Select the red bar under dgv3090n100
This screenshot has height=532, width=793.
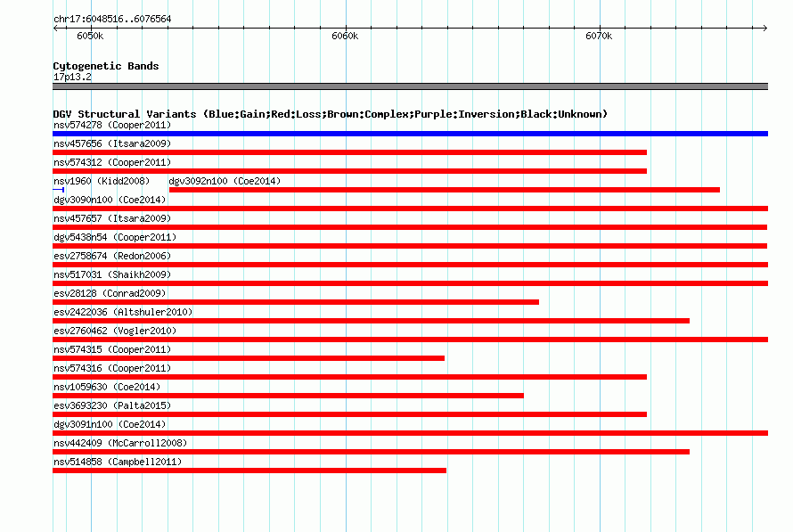[x=410, y=209]
